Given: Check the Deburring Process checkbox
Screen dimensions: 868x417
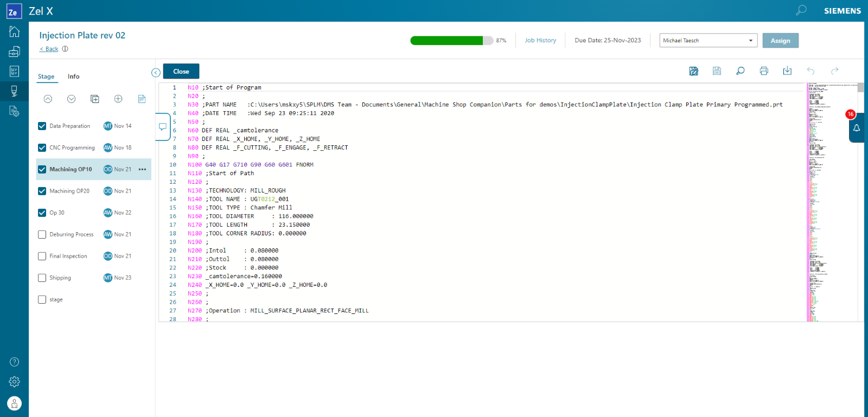Looking at the screenshot, I should tap(42, 234).
